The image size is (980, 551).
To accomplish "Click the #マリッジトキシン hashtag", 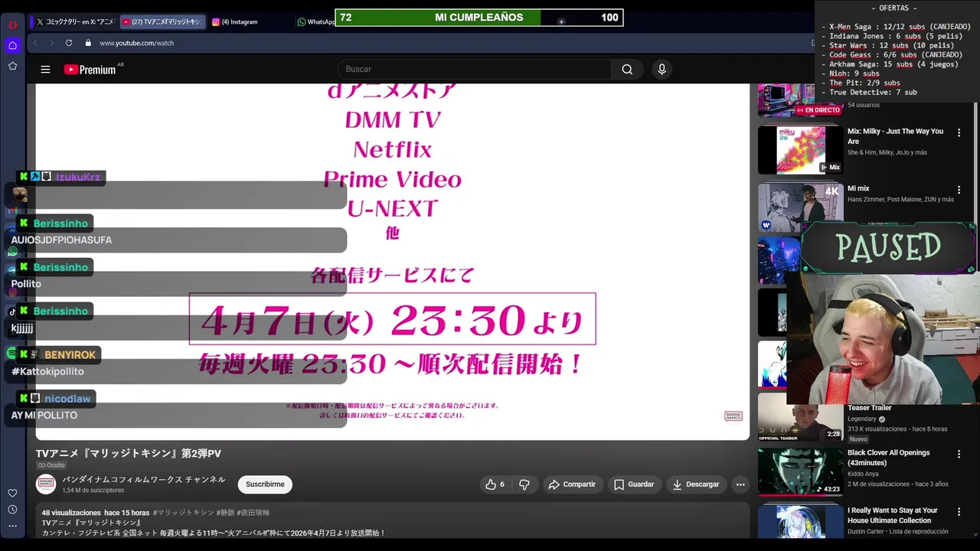I will click(184, 513).
